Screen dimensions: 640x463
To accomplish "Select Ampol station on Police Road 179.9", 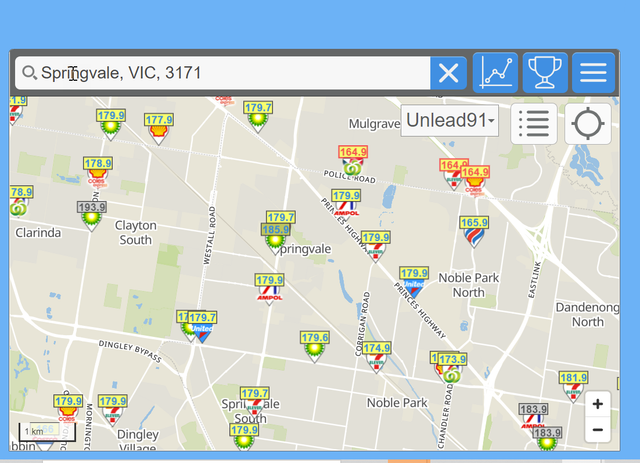I will coord(346,203).
